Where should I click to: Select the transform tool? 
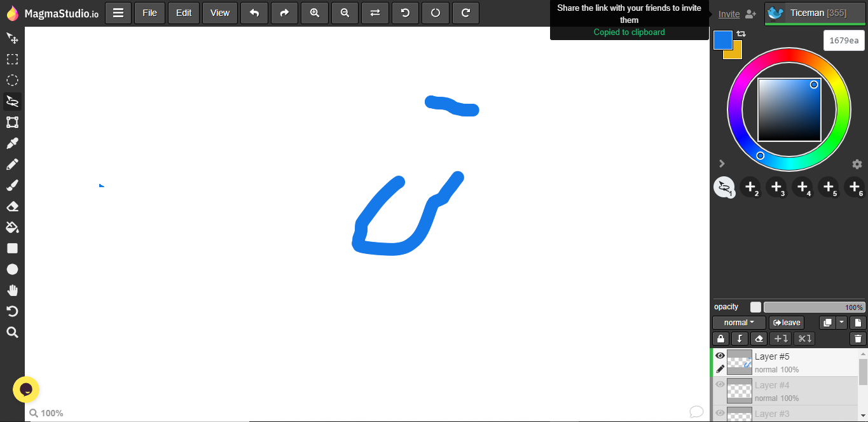point(12,122)
